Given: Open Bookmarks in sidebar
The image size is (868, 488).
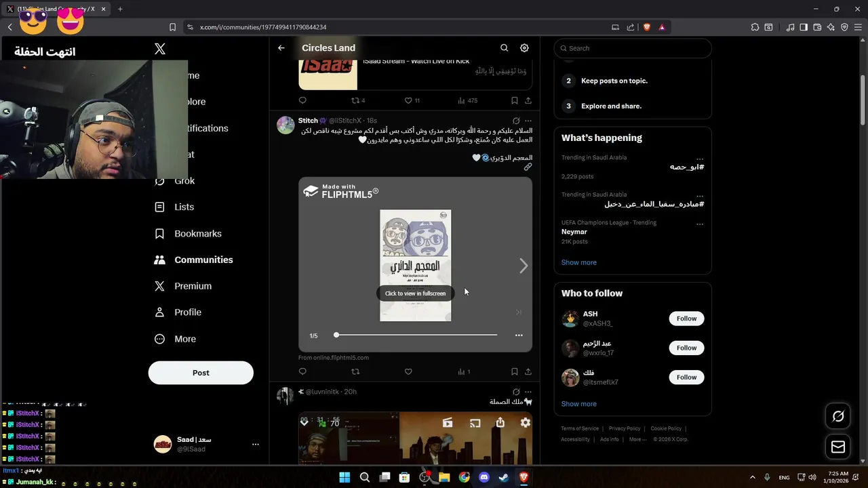Looking at the screenshot, I should coord(188,233).
